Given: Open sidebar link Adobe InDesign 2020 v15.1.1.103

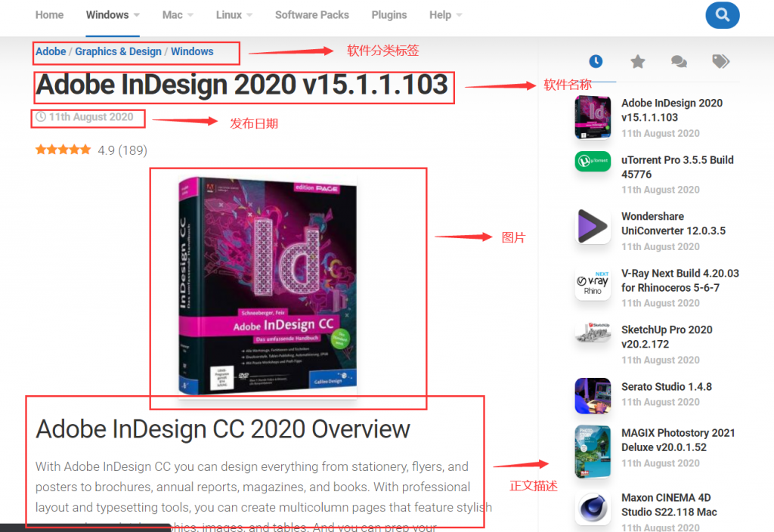Looking at the screenshot, I should [x=672, y=110].
